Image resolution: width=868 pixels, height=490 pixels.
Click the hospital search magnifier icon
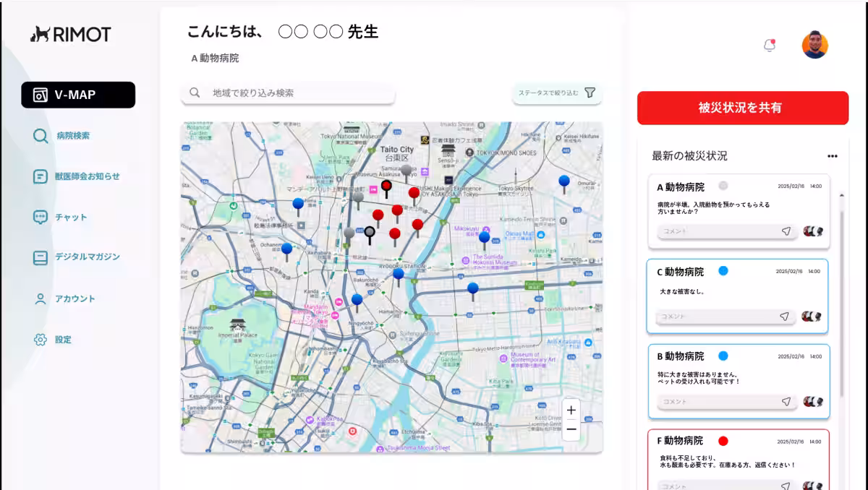click(41, 136)
